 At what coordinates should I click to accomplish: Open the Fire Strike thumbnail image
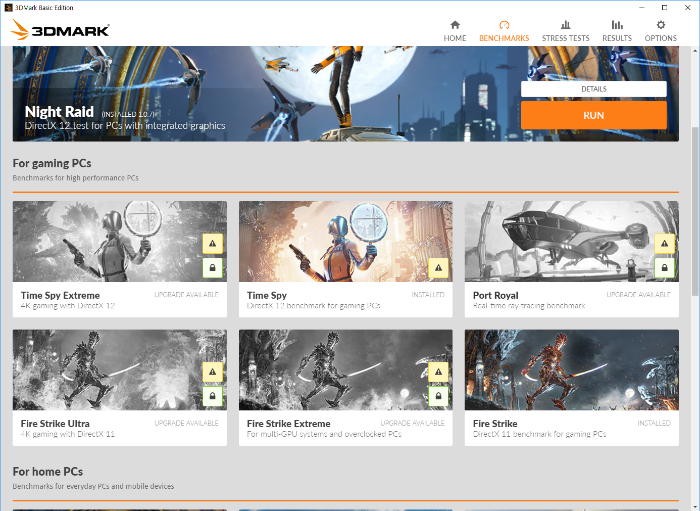(x=572, y=370)
